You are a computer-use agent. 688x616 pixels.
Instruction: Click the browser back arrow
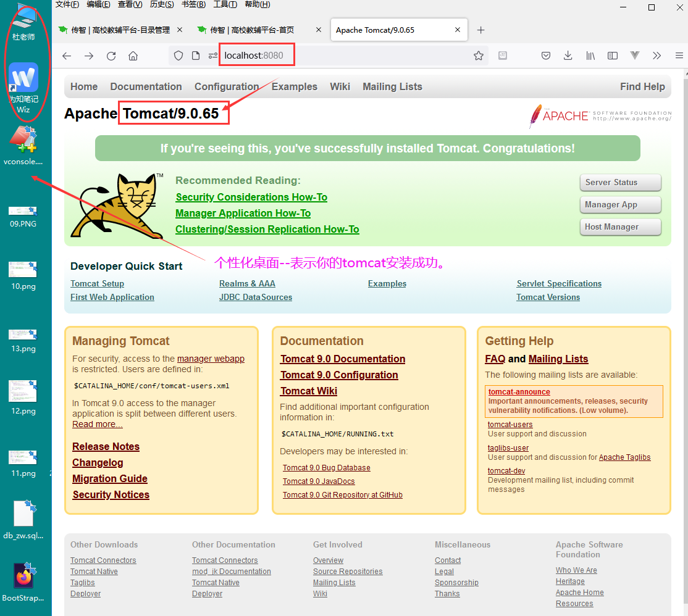point(67,56)
